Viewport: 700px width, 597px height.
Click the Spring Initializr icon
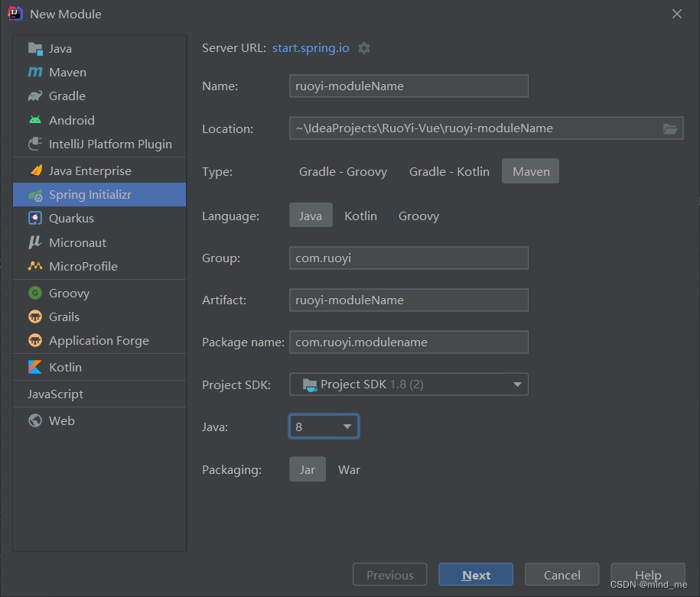pos(35,195)
